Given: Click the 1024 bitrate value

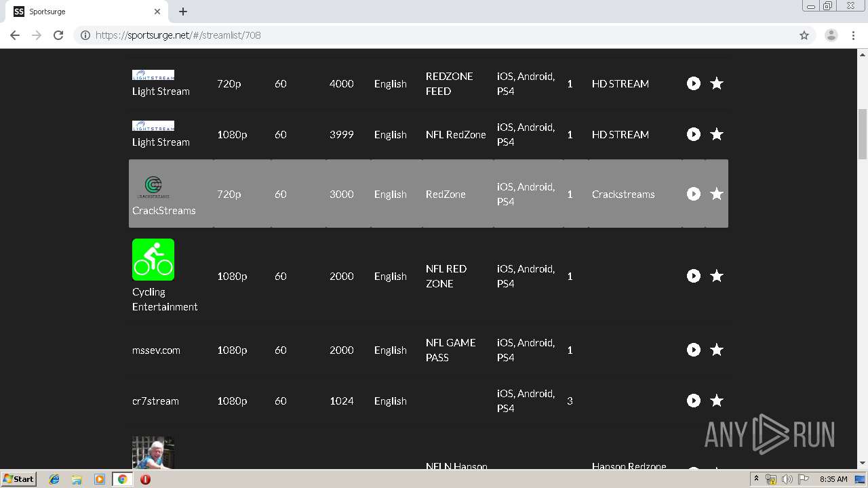Looking at the screenshot, I should pos(342,401).
